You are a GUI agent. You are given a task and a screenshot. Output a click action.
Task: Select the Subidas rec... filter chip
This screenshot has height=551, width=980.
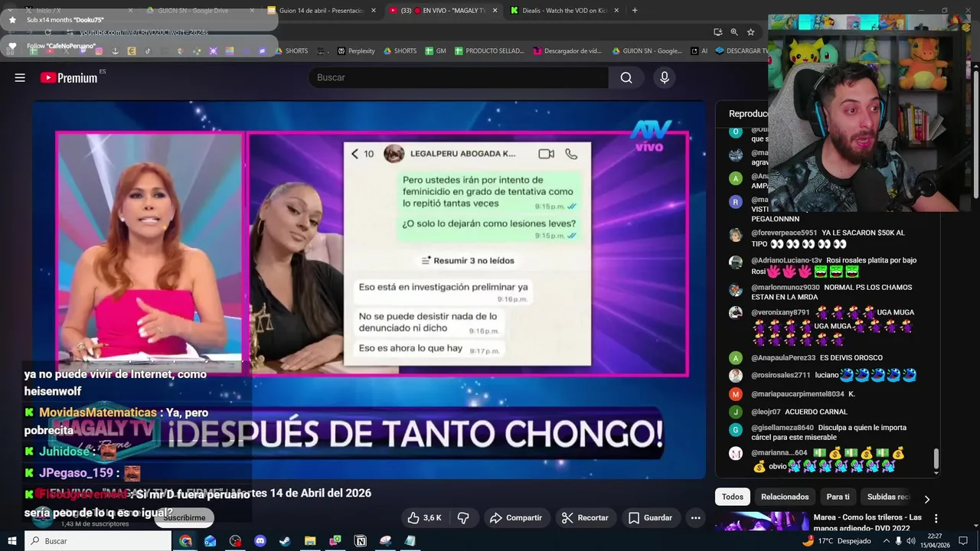(888, 497)
